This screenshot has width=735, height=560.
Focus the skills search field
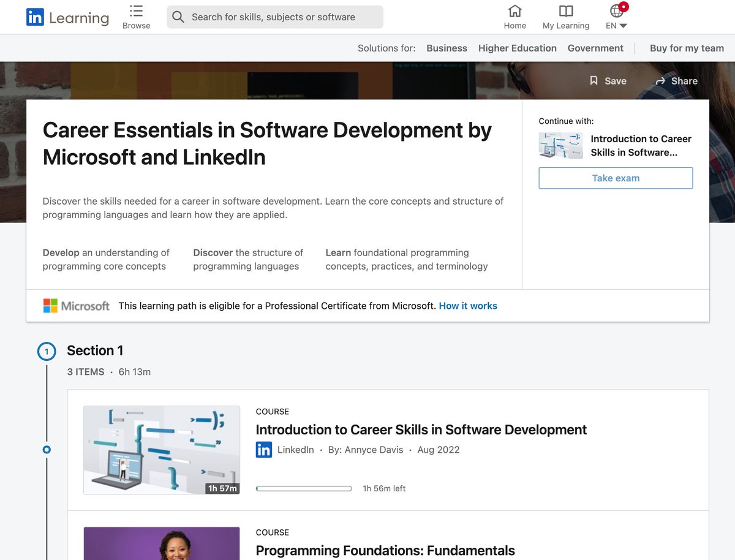[x=275, y=17]
